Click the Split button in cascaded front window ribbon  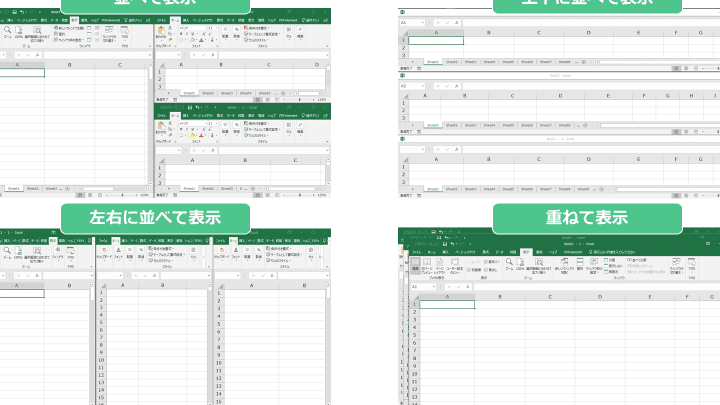[x=610, y=260]
